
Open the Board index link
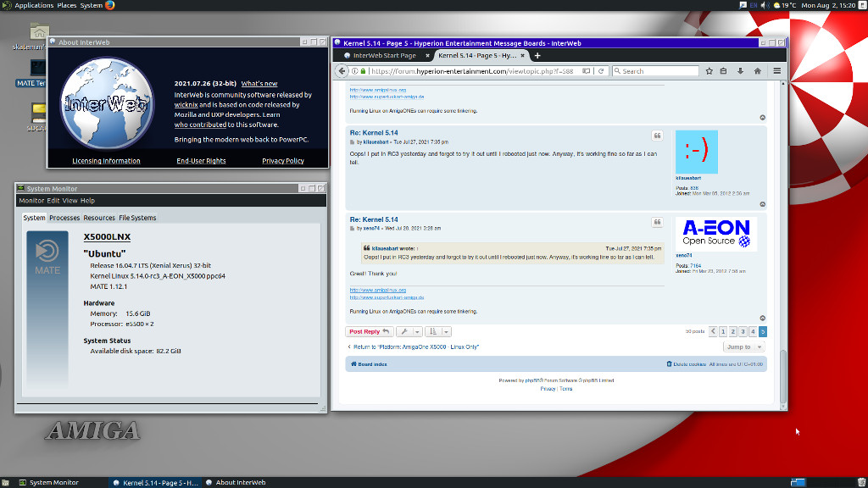tap(369, 364)
